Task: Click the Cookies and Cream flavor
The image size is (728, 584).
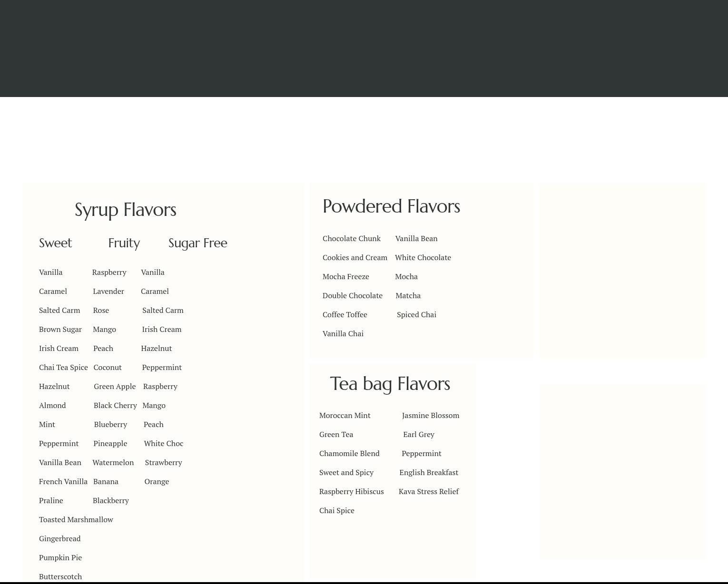Action: (x=355, y=257)
